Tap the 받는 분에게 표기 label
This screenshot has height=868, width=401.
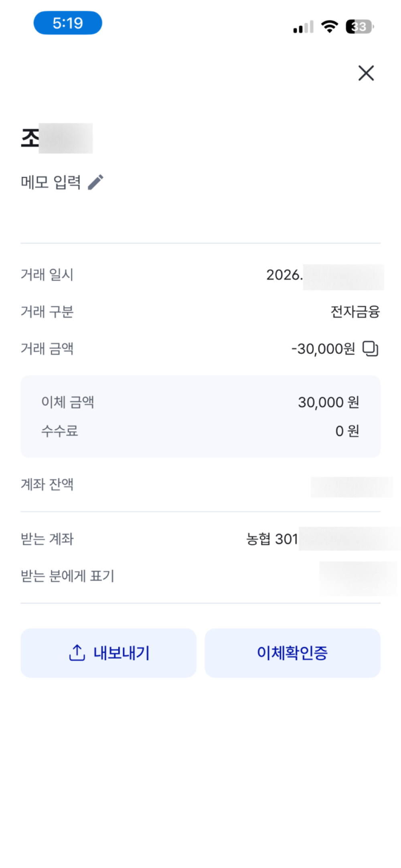[x=67, y=576]
